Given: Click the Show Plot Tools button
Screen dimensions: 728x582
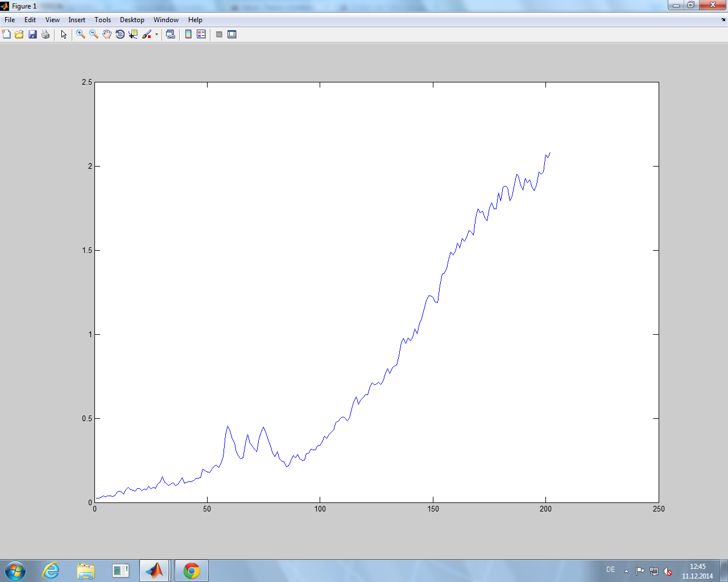Looking at the screenshot, I should pos(232,35).
